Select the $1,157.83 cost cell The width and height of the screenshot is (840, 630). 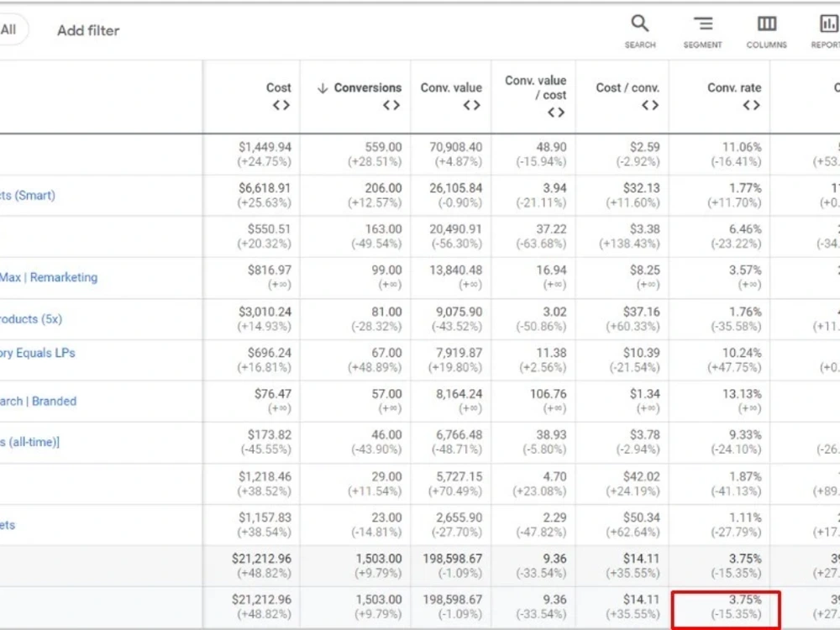[252, 525]
